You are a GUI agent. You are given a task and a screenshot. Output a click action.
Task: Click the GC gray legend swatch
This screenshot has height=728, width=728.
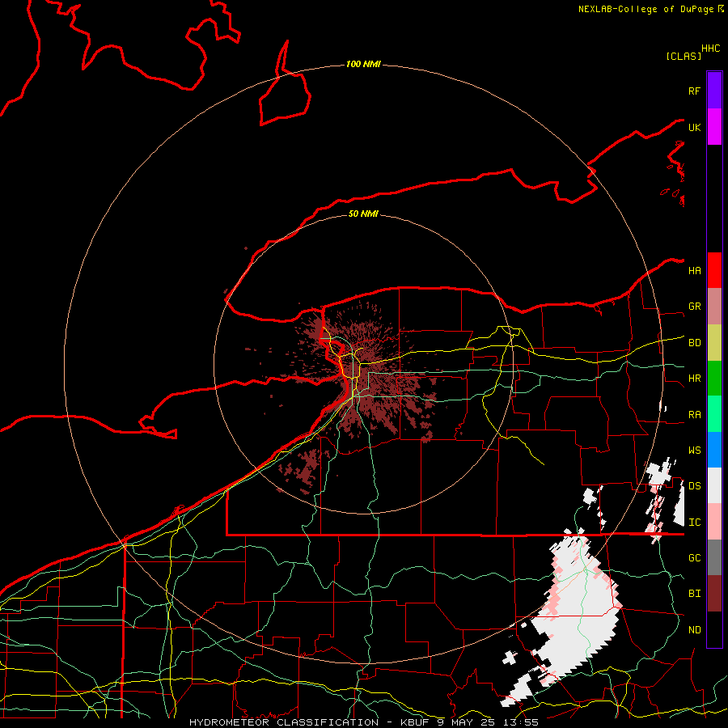pyautogui.click(x=714, y=557)
